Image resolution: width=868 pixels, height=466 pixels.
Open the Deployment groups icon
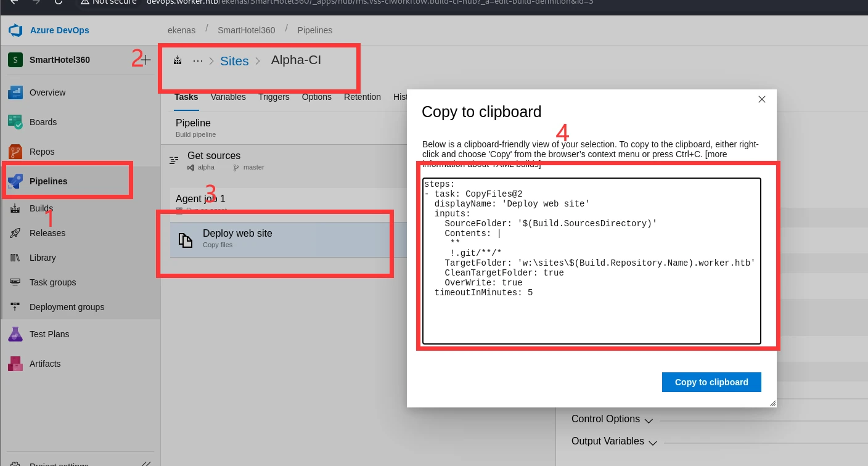16,307
